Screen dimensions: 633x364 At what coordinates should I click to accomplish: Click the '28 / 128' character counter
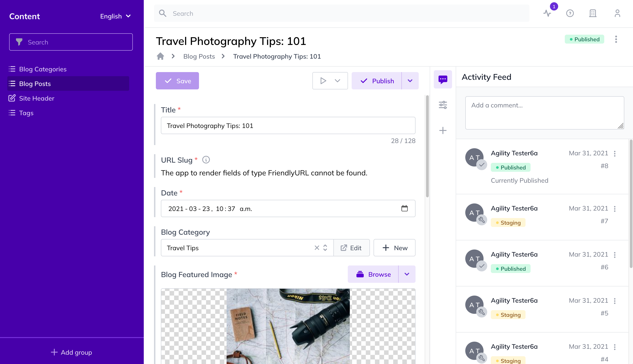click(x=403, y=141)
